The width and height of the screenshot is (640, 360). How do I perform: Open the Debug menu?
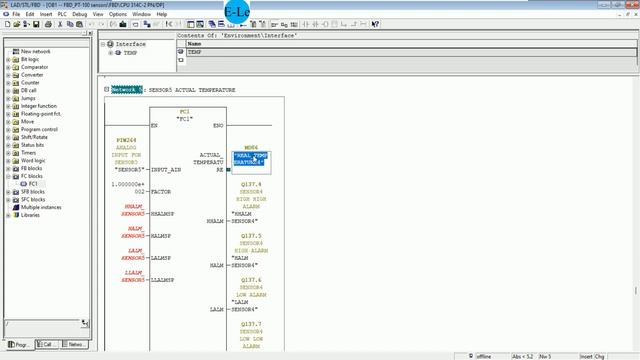[x=80, y=14]
